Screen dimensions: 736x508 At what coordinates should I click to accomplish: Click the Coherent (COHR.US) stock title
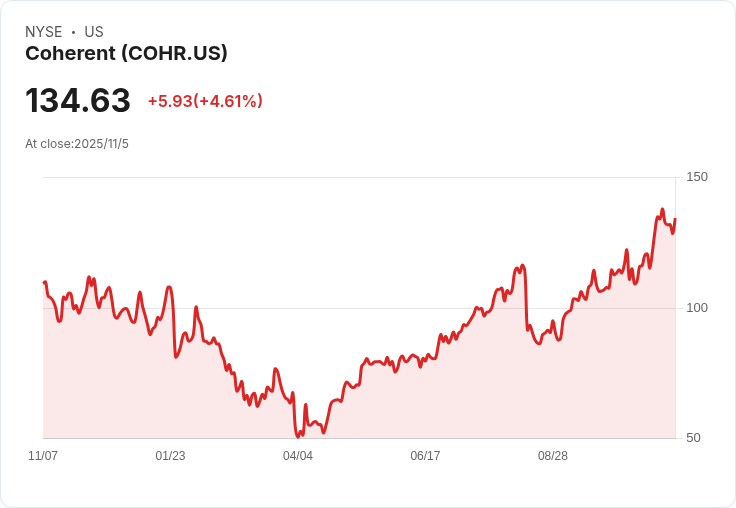tap(126, 54)
